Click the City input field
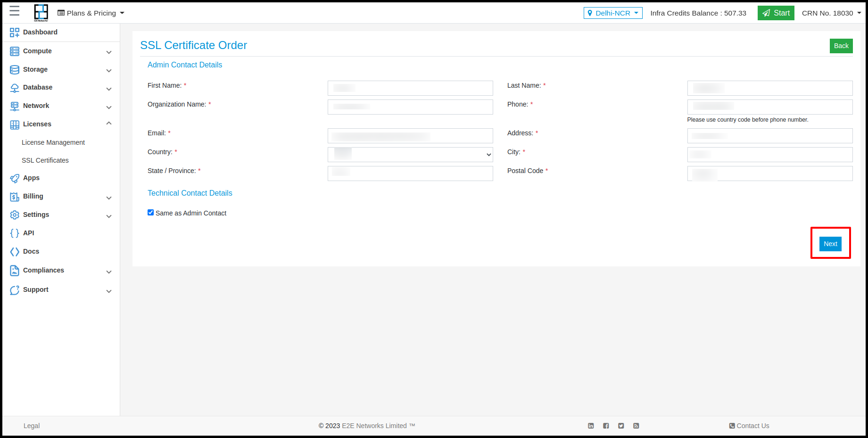This screenshot has width=868, height=438. tap(770, 155)
